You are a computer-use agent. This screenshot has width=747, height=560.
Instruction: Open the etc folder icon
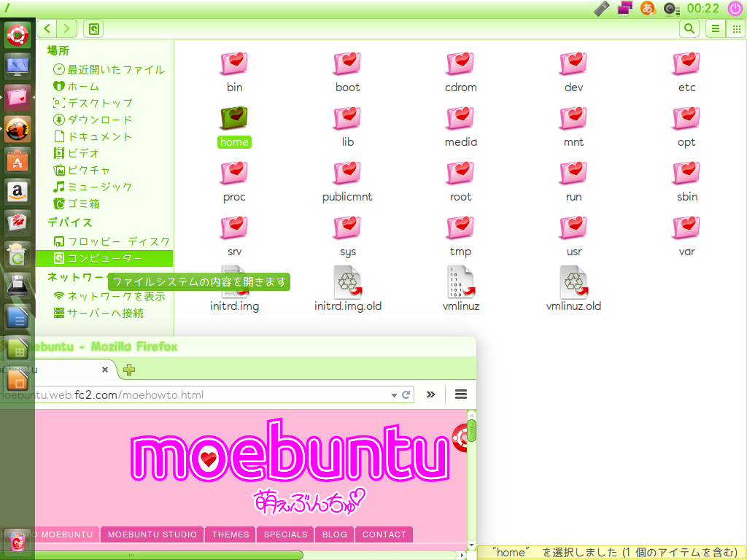coord(686,66)
